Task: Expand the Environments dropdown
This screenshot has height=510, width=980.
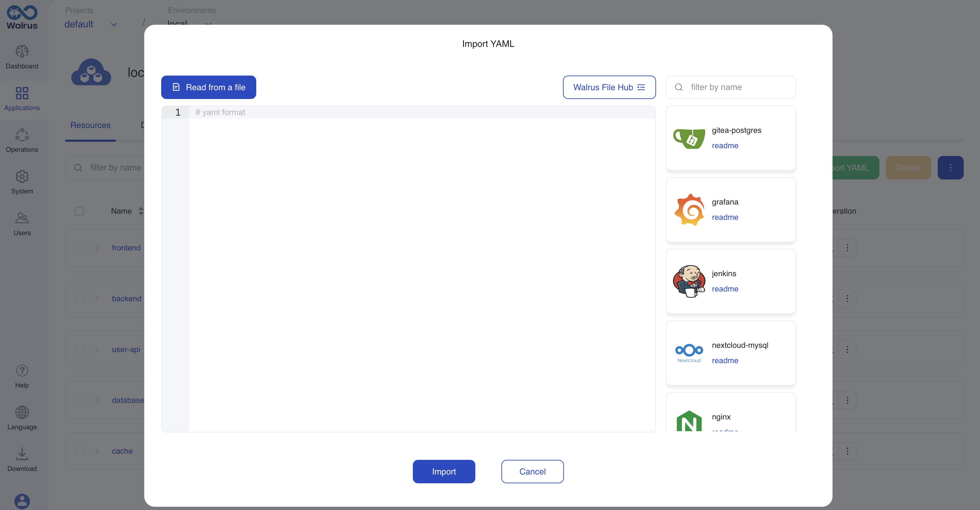Action: tap(209, 24)
